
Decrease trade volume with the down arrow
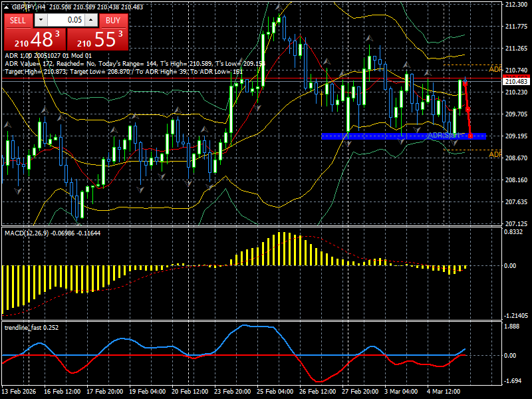[41, 20]
